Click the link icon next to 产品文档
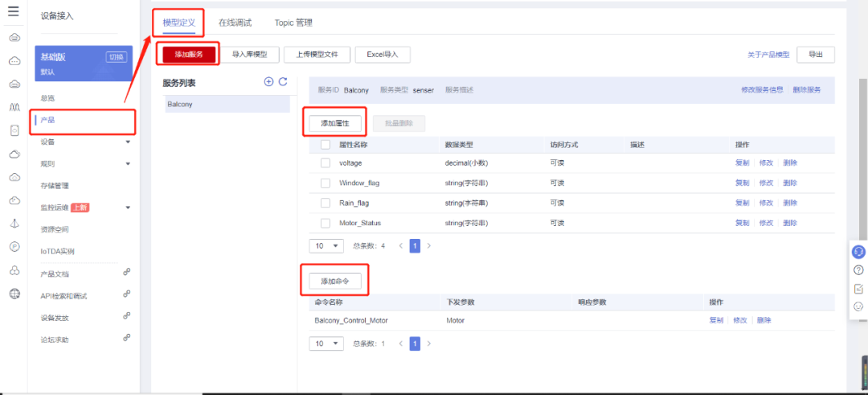Image resolution: width=868 pixels, height=395 pixels. click(x=127, y=271)
